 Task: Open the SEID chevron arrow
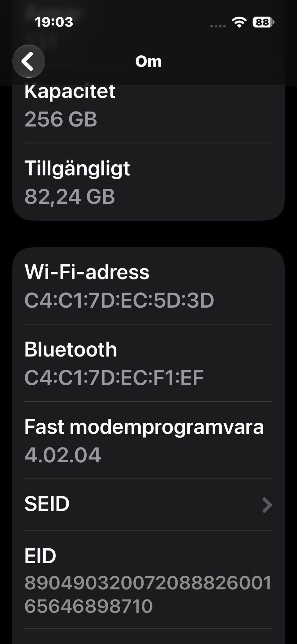point(267,505)
